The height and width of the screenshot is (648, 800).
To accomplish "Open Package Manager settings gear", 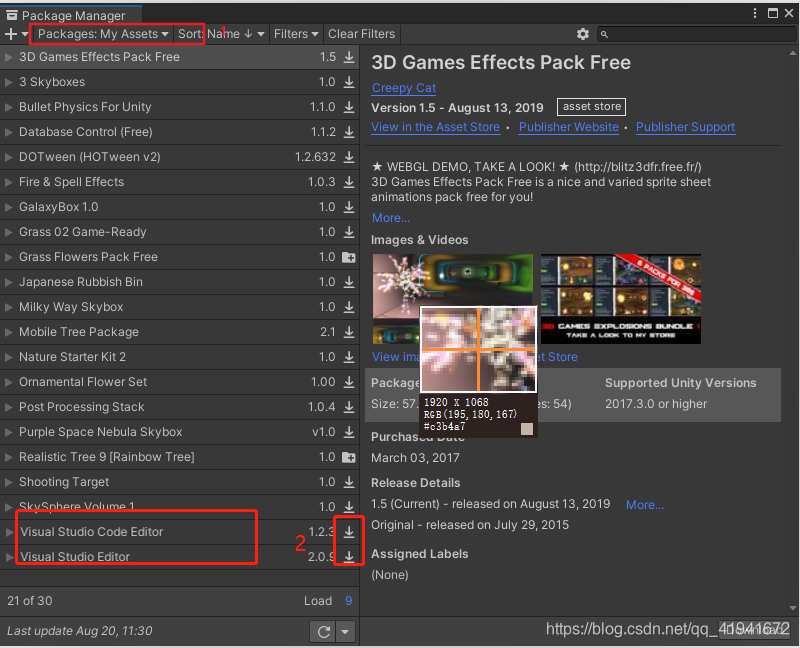I will (583, 34).
